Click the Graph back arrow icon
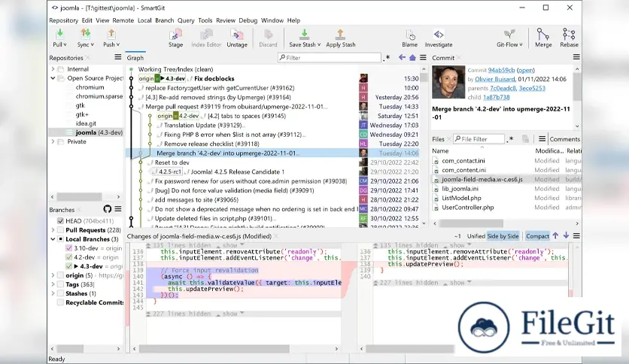Screen dimensions: 629x364 click(402, 57)
